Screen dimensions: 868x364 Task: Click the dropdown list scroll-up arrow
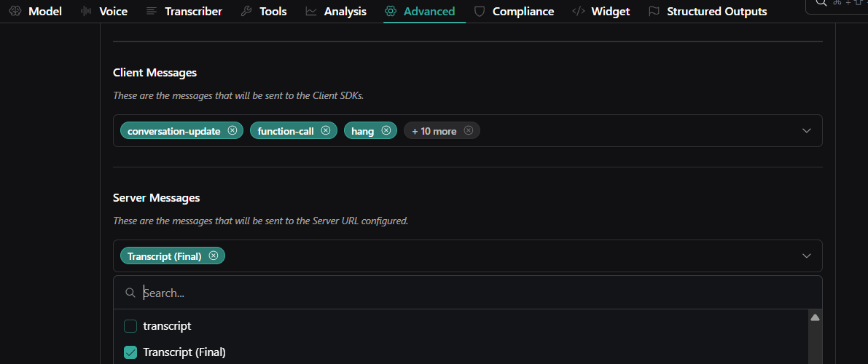(815, 318)
